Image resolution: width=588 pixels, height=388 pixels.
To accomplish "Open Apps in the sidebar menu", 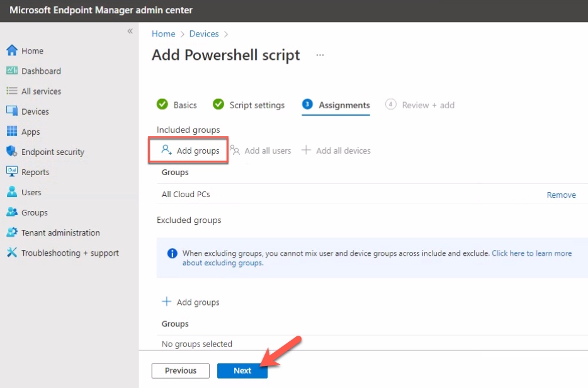I will pos(30,132).
